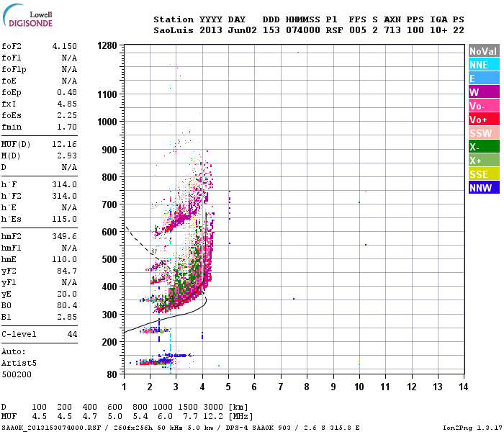Click the 3000 km distance column header
Screen dimensions: 504x432
click(213, 407)
